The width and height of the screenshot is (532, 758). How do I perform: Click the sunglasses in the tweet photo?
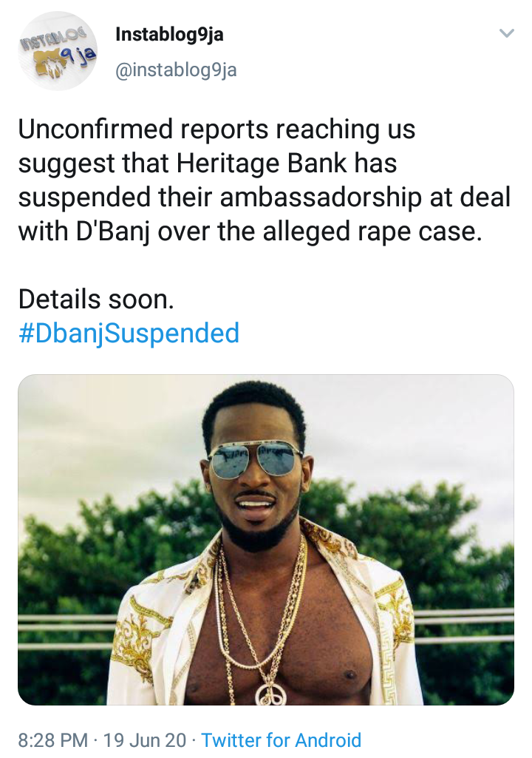pos(255,459)
